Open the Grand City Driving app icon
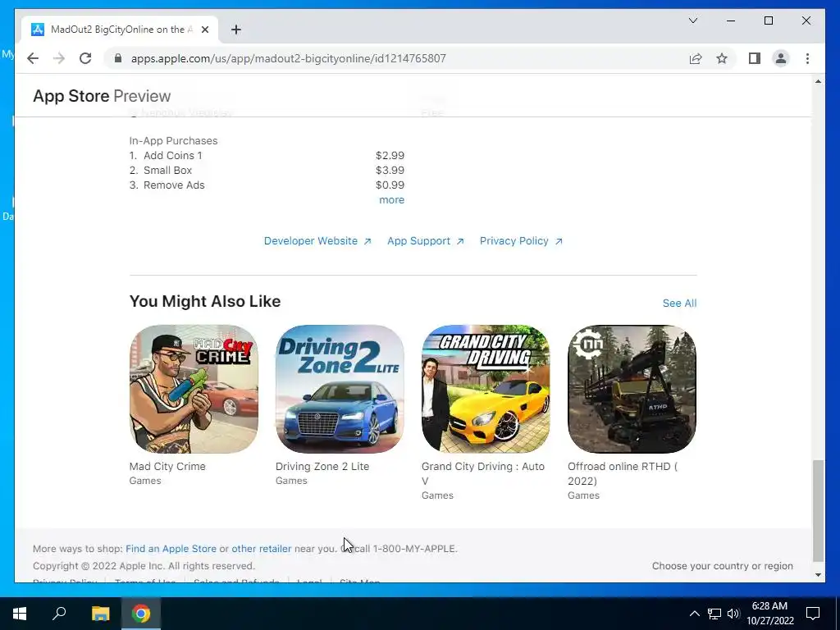The width and height of the screenshot is (840, 630). (486, 389)
